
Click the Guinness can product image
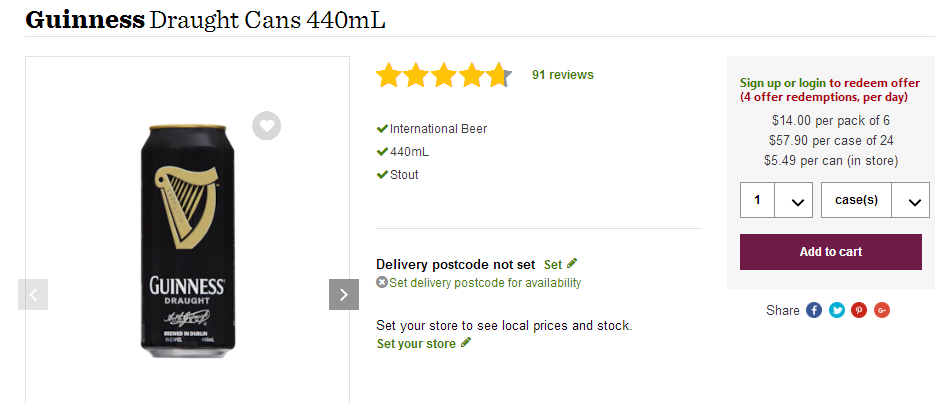click(187, 240)
